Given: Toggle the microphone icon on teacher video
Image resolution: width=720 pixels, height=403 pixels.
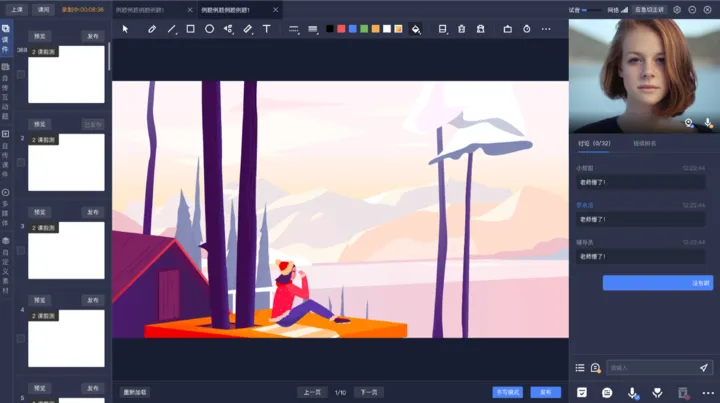Looking at the screenshot, I should pyautogui.click(x=708, y=123).
